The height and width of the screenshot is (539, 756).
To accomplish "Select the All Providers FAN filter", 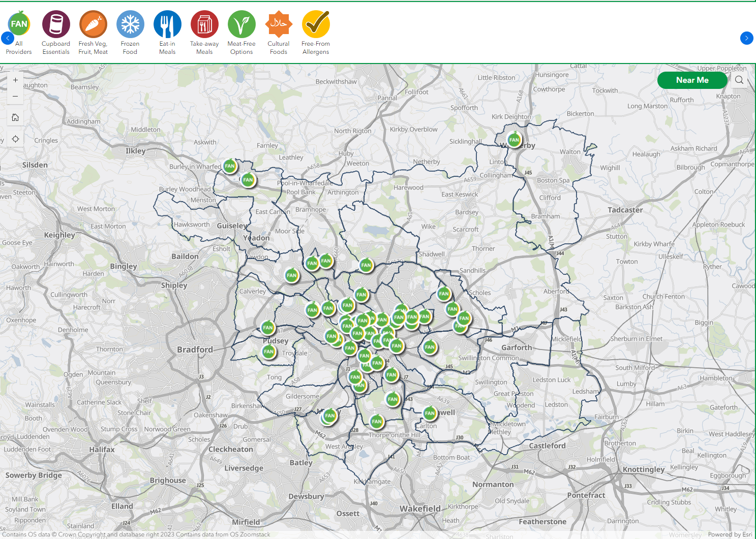I will point(19,24).
